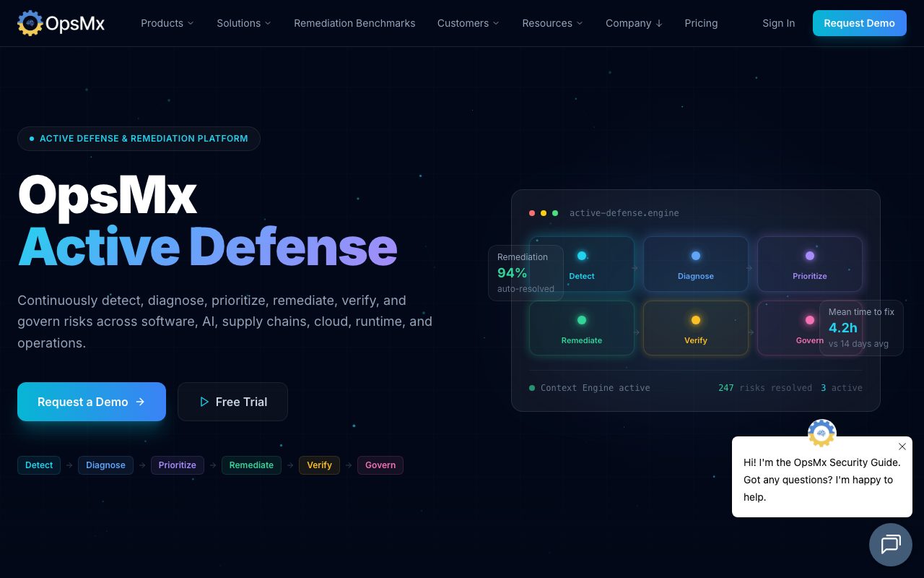Click the Sign In link
The width and height of the screenshot is (924, 578).
pyautogui.click(x=778, y=23)
